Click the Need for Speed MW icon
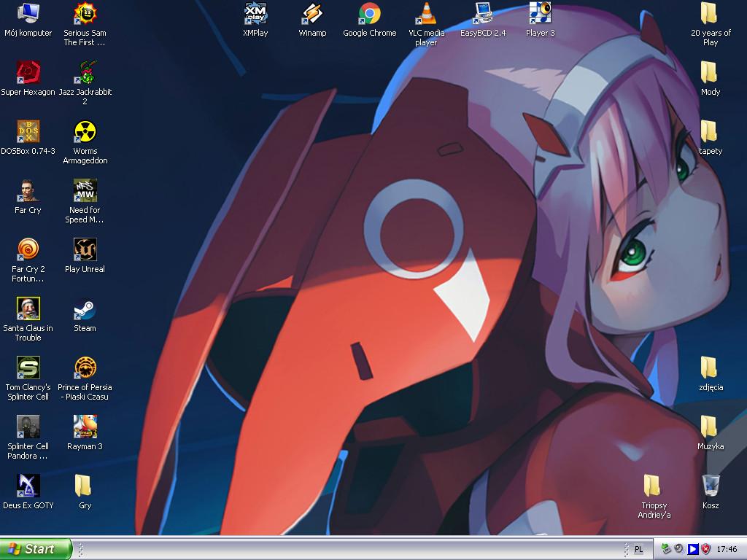The height and width of the screenshot is (560, 747). point(85,190)
